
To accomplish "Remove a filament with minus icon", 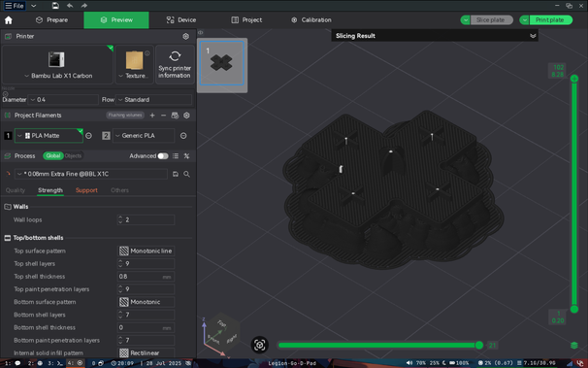I will [163, 116].
